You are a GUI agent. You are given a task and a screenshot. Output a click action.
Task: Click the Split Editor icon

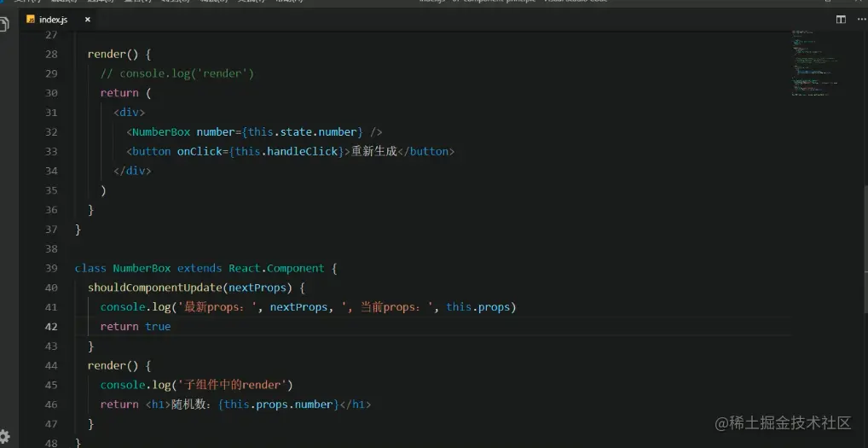(841, 20)
